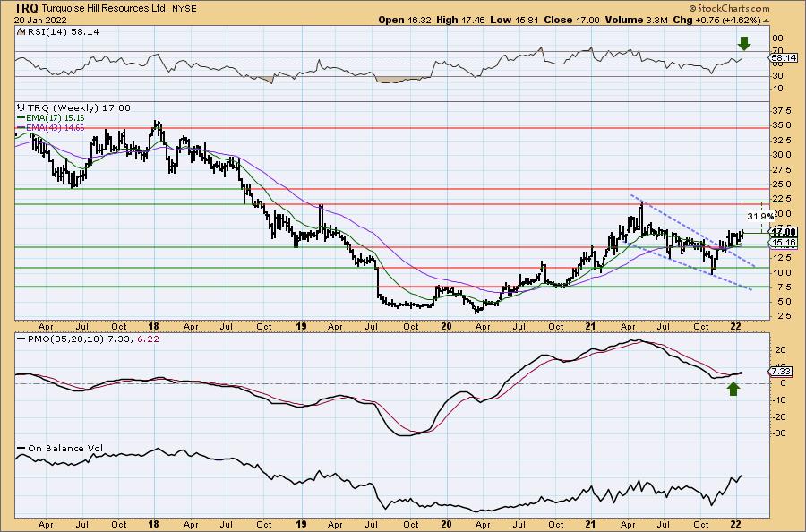Click the TRQ ticker symbol in the header

coord(26,8)
